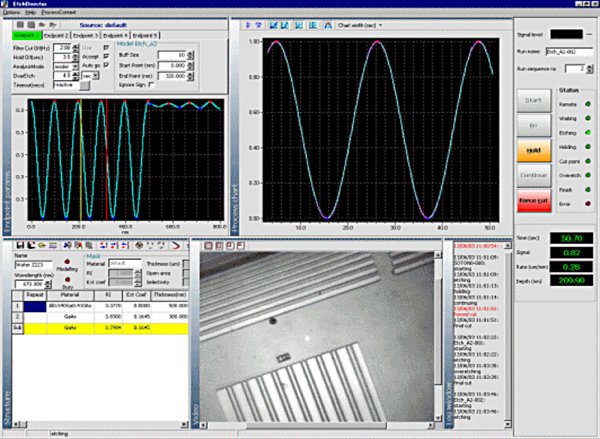Open the ProcessContext menu

point(58,13)
